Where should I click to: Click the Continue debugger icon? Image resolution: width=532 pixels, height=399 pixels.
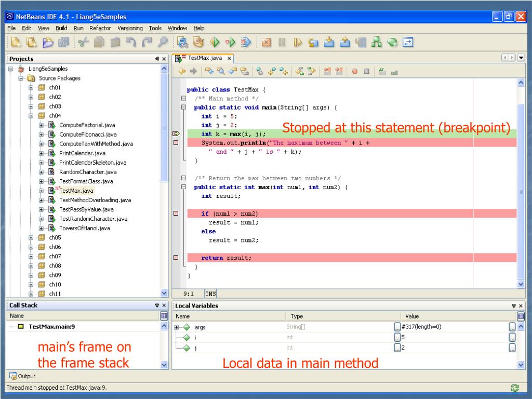[298, 42]
